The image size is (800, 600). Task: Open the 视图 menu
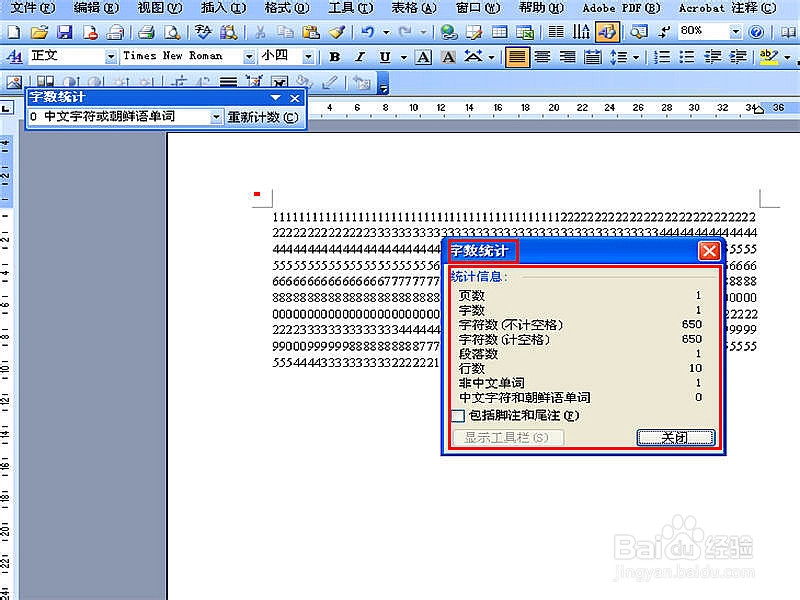click(160, 8)
